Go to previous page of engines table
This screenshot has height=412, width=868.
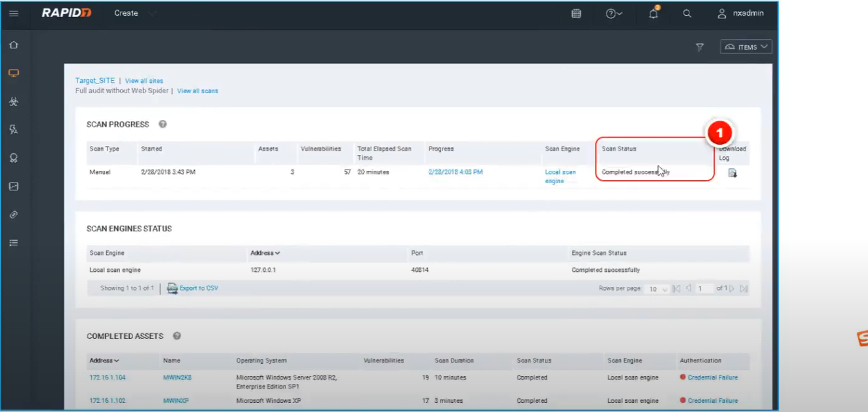688,289
